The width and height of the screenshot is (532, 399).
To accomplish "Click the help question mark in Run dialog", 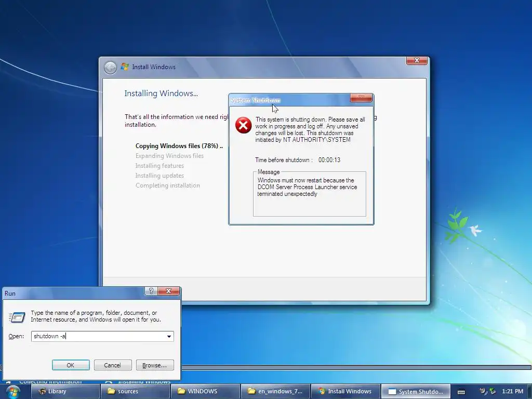I will [x=151, y=291].
